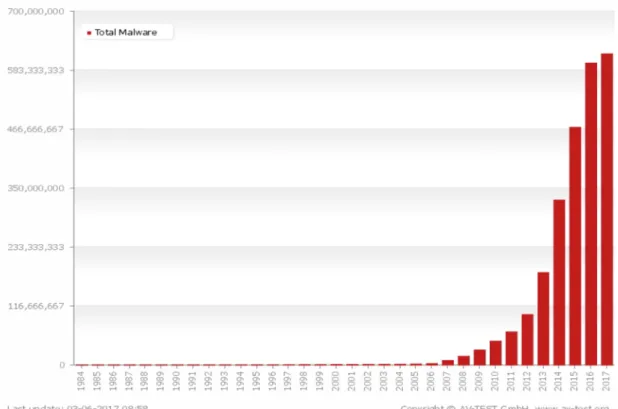Click the 1990 x-axis year label

pyautogui.click(x=177, y=381)
